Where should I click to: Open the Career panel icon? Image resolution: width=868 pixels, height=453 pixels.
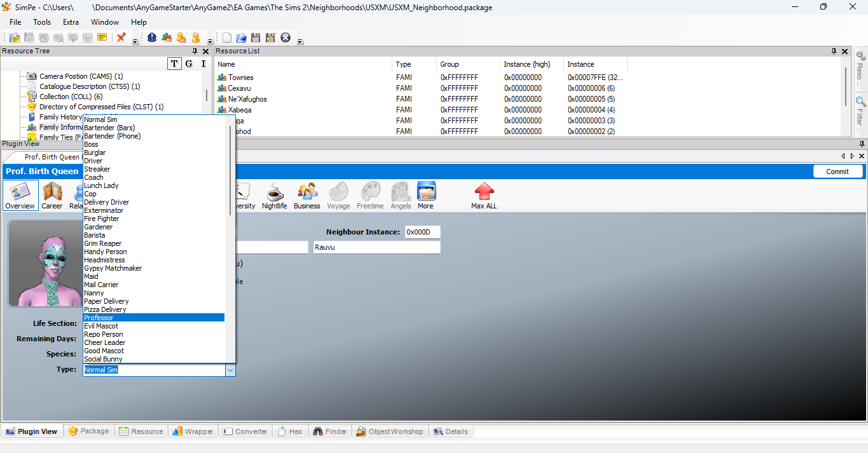(52, 195)
